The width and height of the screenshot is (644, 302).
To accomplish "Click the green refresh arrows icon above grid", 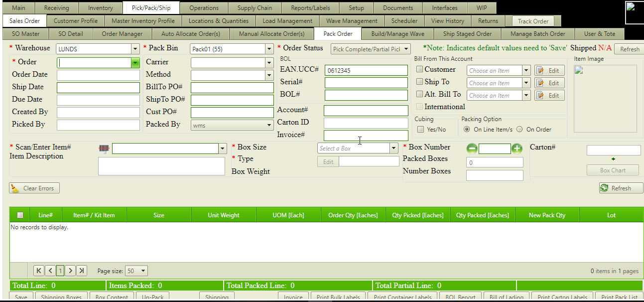I will (605, 188).
